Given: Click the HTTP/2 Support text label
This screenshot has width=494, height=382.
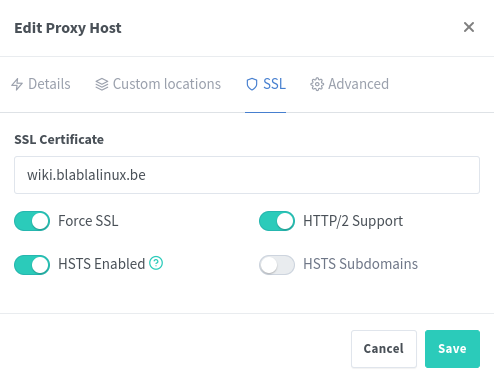Looking at the screenshot, I should 353,221.
